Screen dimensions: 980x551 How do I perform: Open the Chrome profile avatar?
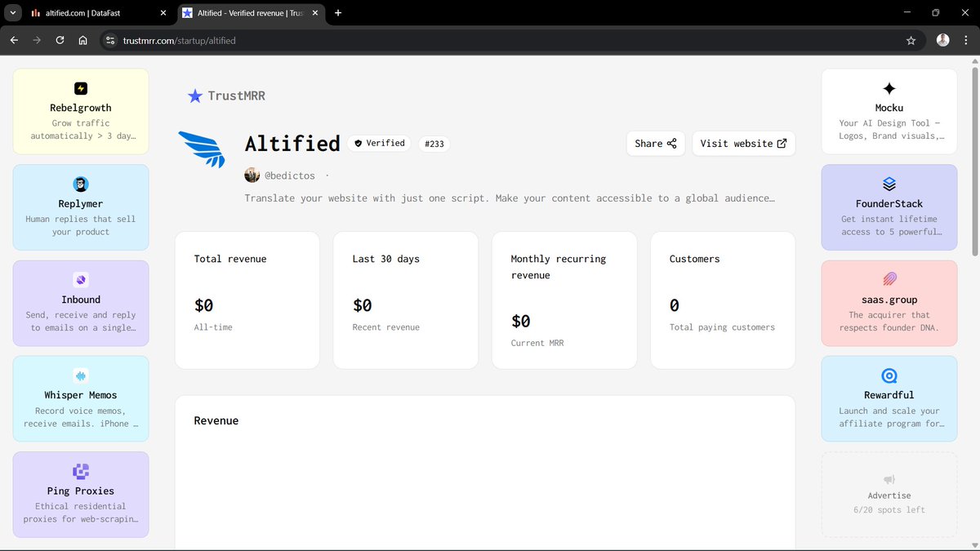click(942, 40)
